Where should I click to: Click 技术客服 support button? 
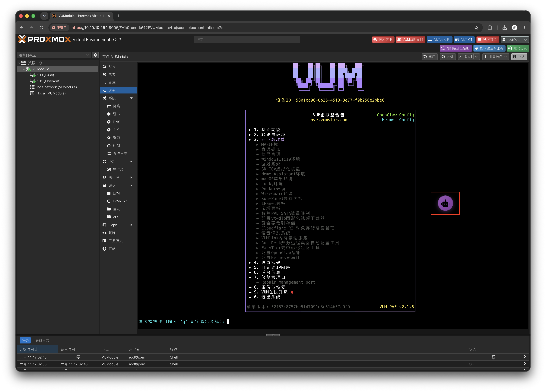click(x=383, y=40)
